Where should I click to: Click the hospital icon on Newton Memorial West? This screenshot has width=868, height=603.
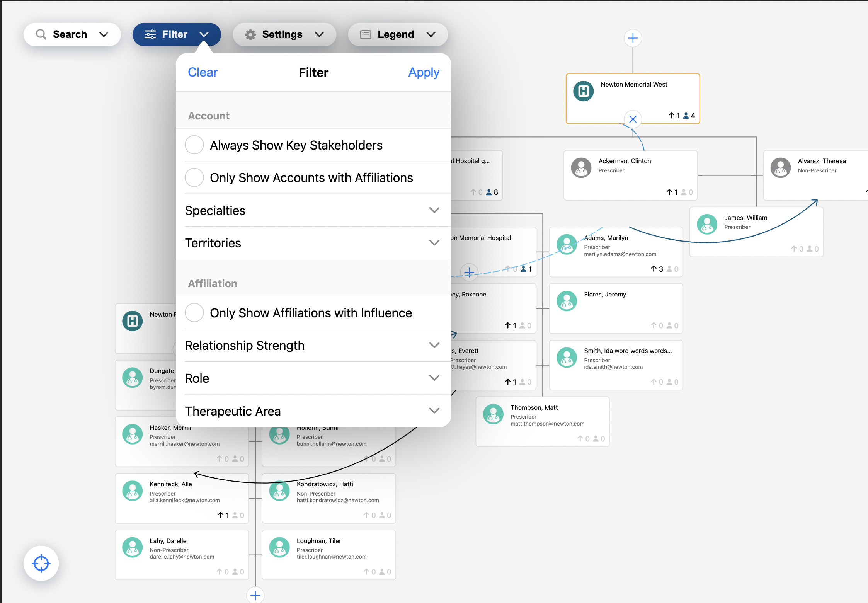pyautogui.click(x=583, y=91)
